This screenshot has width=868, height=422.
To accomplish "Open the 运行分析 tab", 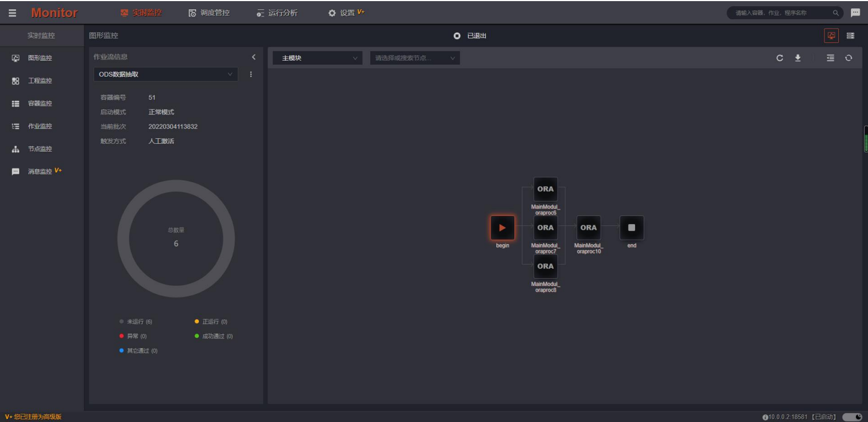I will [277, 13].
